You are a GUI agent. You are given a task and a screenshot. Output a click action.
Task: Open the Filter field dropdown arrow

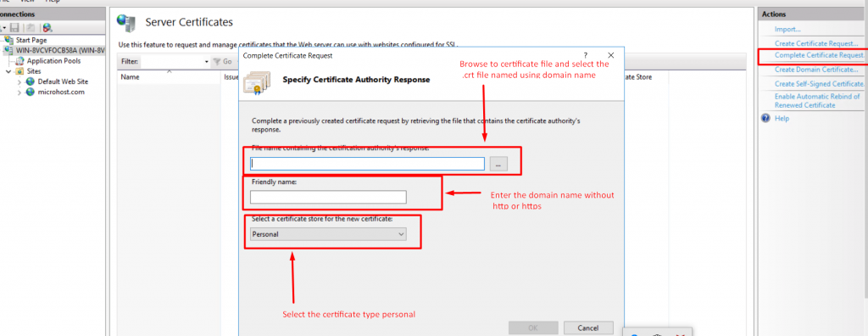(x=207, y=62)
